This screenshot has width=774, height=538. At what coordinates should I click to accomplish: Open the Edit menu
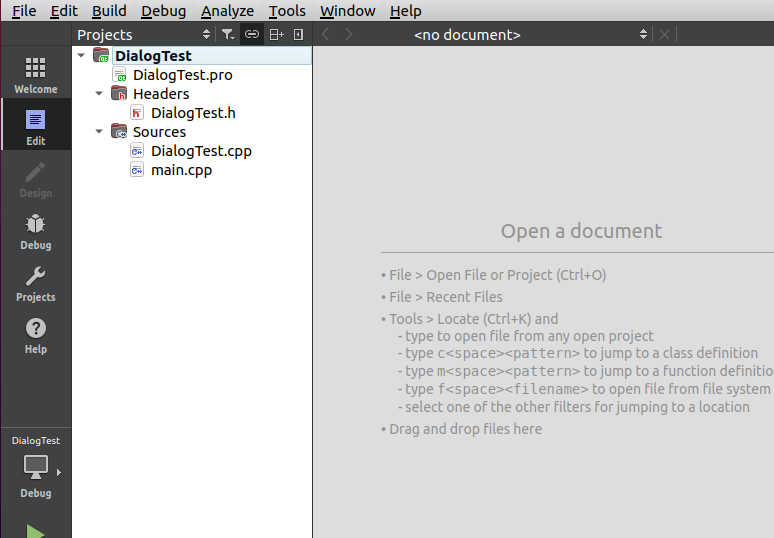tap(64, 11)
